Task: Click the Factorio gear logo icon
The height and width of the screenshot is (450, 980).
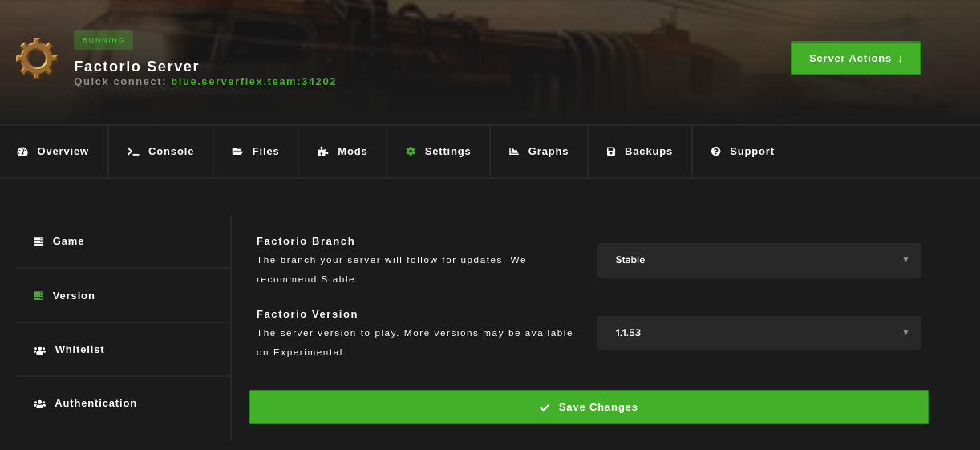Action: coord(37,59)
